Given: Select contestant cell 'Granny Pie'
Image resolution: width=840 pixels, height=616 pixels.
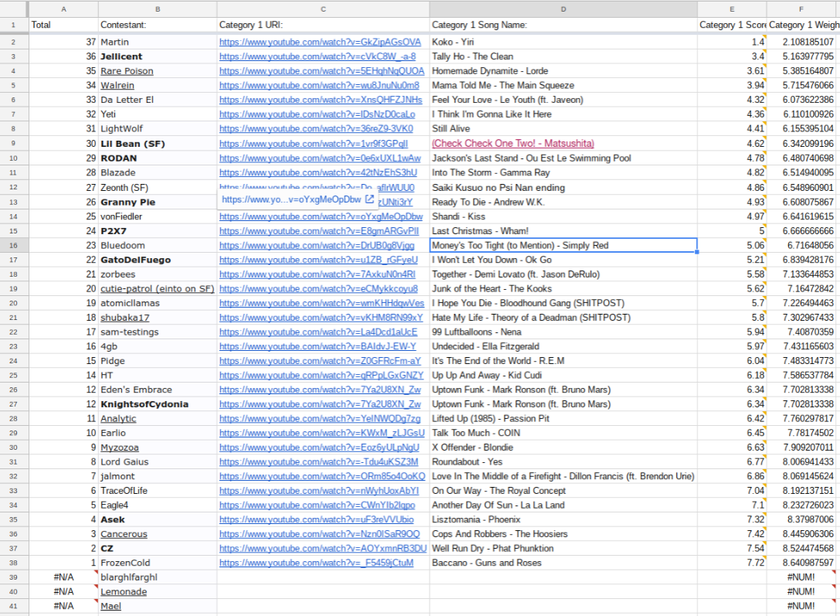Looking at the screenshot, I should [x=158, y=202].
